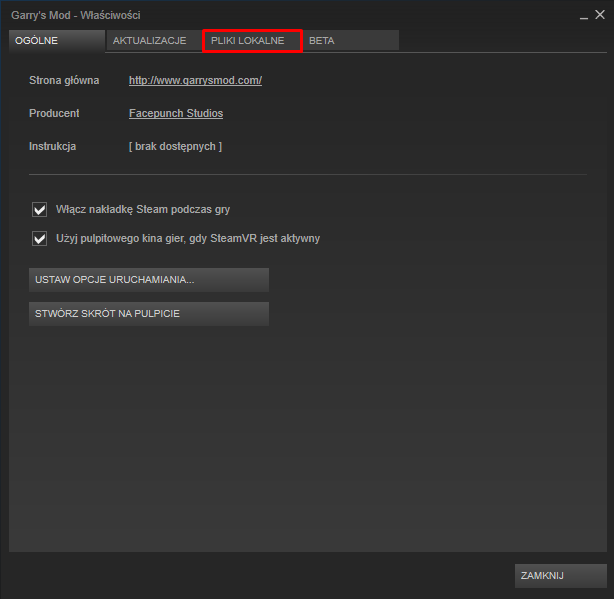Click the 'Garry's Mod - Właściwości' title
This screenshot has width=614, height=599.
click(x=76, y=15)
